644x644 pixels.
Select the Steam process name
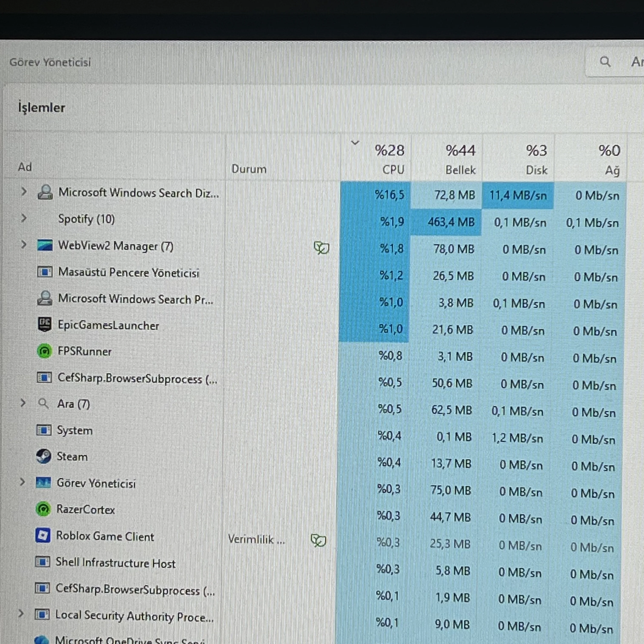tap(72, 456)
